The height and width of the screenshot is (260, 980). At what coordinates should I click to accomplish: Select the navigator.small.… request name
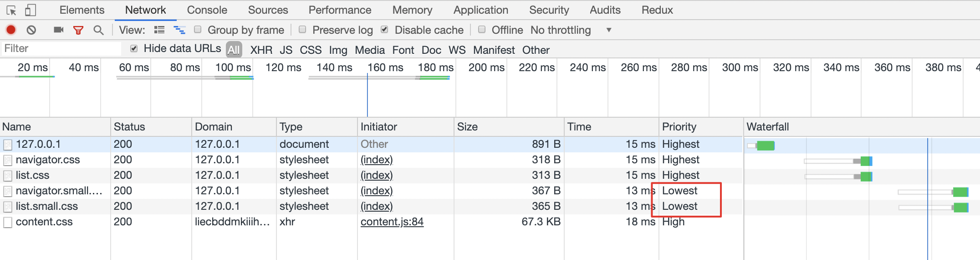pos(59,191)
